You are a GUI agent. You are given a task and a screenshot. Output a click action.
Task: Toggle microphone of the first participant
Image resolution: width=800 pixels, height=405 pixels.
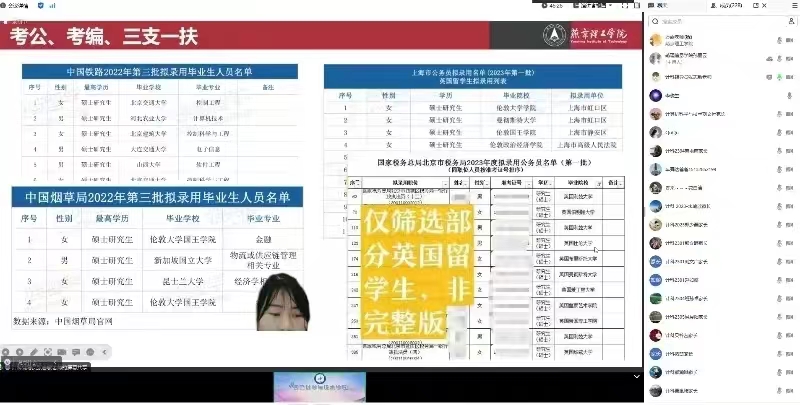click(777, 41)
